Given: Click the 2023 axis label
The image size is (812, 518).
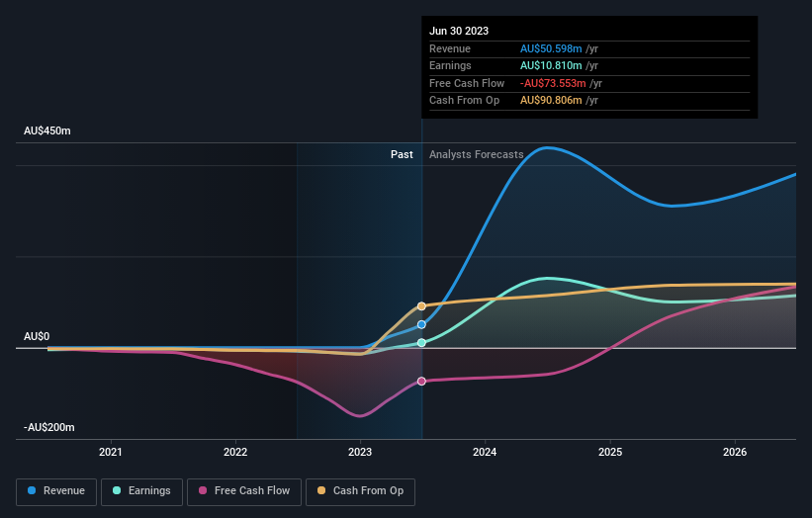Looking at the screenshot, I should click(x=360, y=452).
